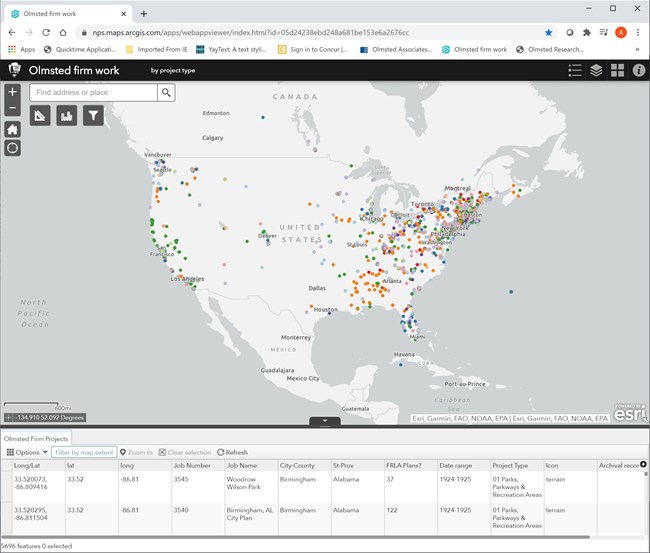
Task: Open the chart widget icon
Action: 67,116
